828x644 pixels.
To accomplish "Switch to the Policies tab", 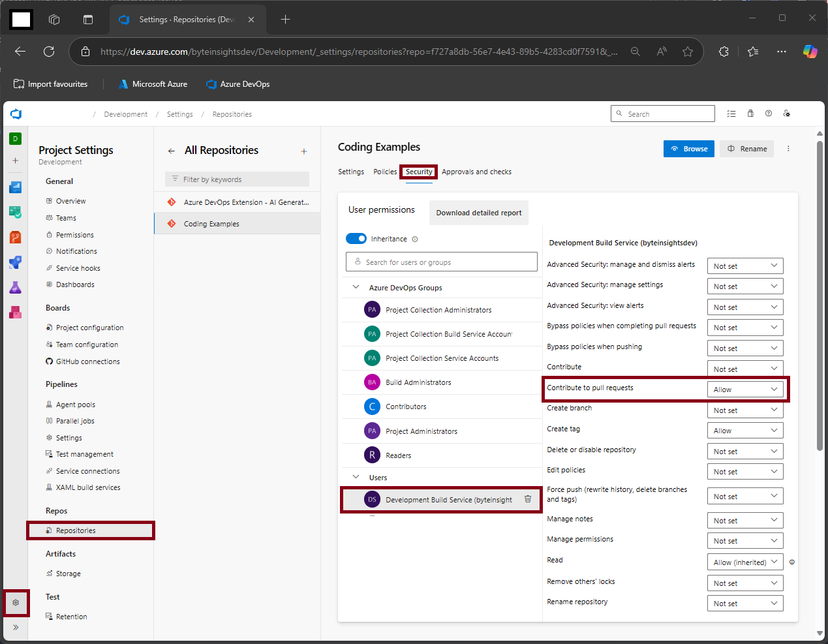I will click(385, 172).
